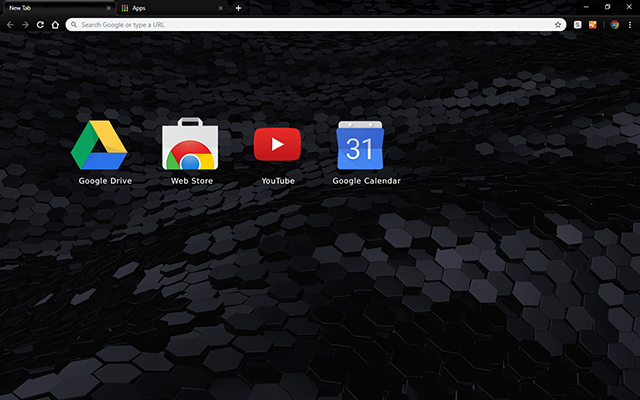Click the 'S' extension icon
Viewport: 640px width, 400px height.
point(578,24)
